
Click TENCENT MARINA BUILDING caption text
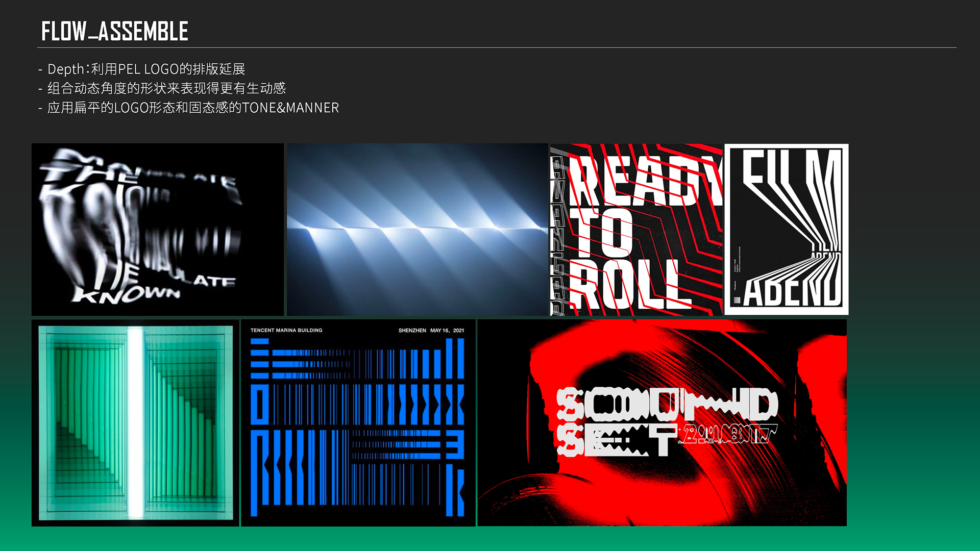point(286,330)
